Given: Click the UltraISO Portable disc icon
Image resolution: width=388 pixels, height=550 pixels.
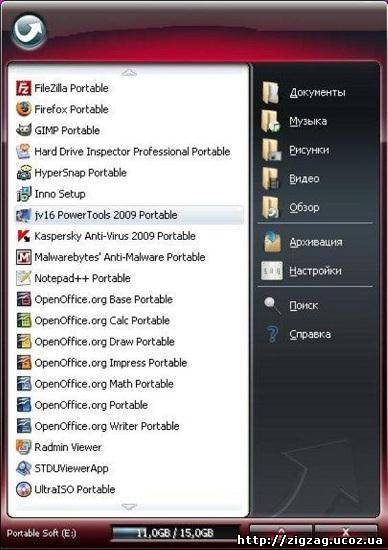Looking at the screenshot, I should (x=24, y=489).
